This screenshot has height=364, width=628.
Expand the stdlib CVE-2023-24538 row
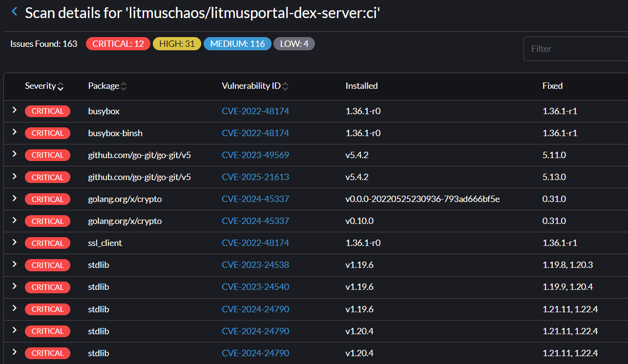(14, 264)
